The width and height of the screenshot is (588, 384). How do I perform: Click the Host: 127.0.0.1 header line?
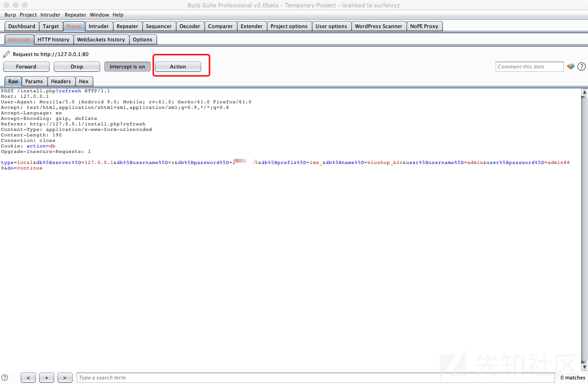25,96
